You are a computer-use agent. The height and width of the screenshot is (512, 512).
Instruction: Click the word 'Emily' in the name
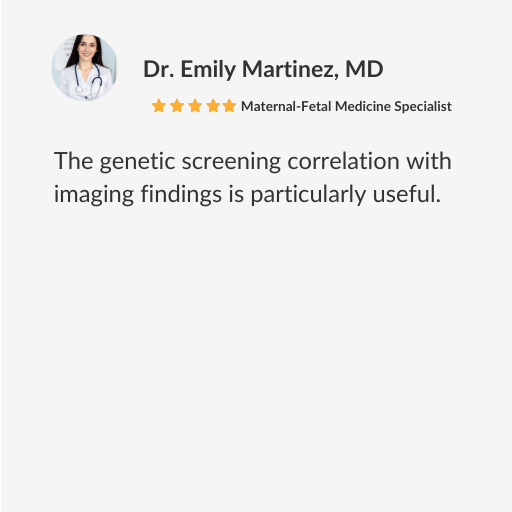[208, 70]
